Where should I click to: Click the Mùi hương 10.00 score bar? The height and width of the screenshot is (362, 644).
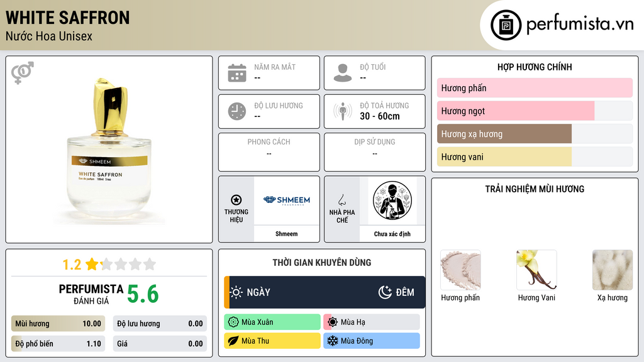point(58,324)
